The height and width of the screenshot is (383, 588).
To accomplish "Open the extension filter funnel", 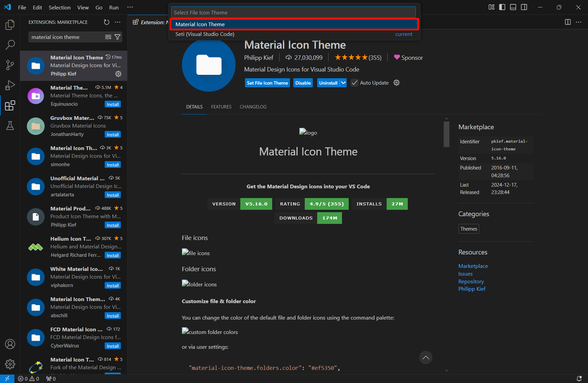I will (117, 37).
